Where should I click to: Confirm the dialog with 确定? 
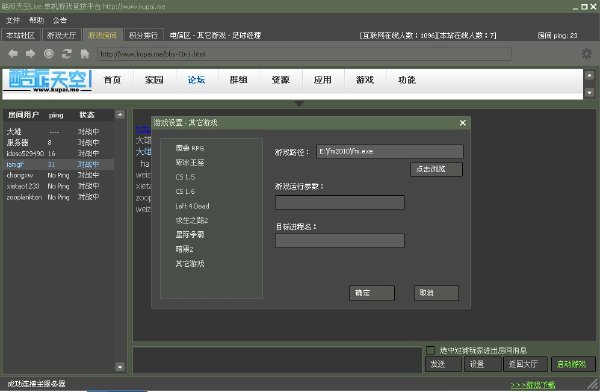[x=372, y=293]
